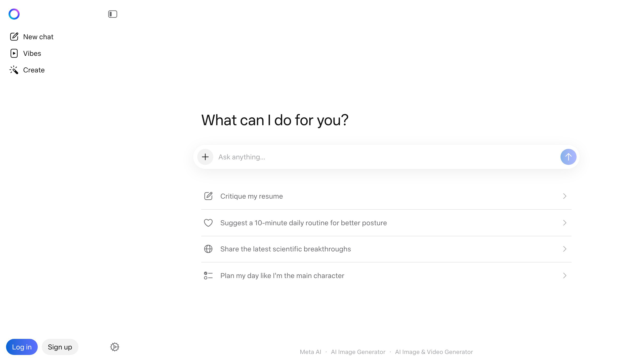Screen dimensions: 644x362
Task: Open the settings gear
Action: click(115, 347)
